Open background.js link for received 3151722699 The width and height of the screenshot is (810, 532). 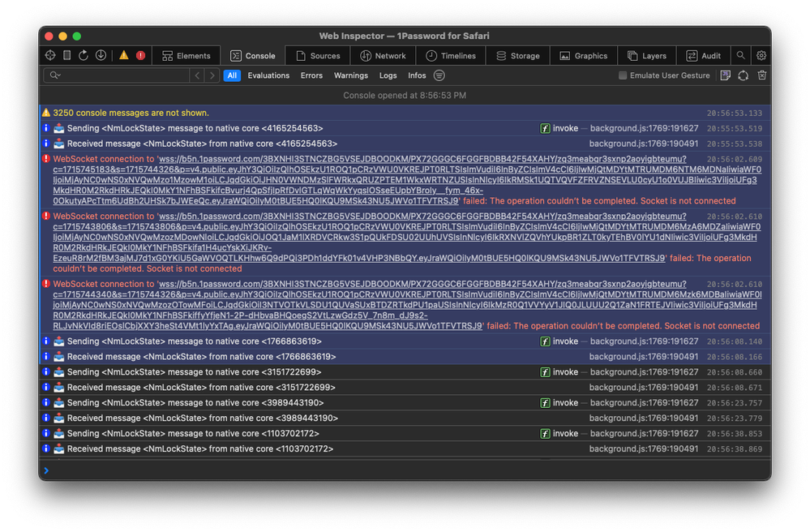644,388
